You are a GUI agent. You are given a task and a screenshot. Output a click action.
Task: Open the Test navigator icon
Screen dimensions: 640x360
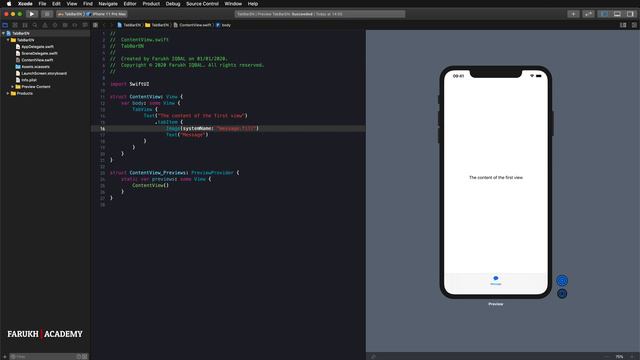point(55,25)
